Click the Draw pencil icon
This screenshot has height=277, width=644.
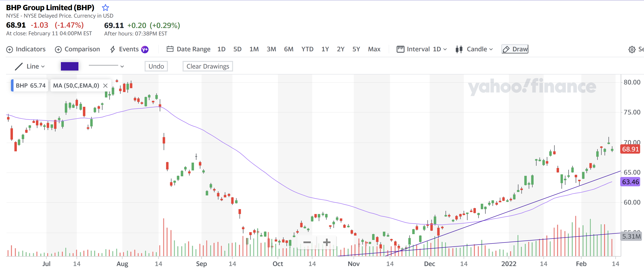click(x=506, y=49)
